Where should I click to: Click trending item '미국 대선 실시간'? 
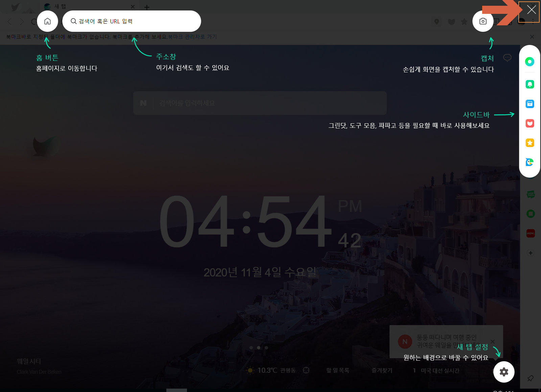coord(440,371)
